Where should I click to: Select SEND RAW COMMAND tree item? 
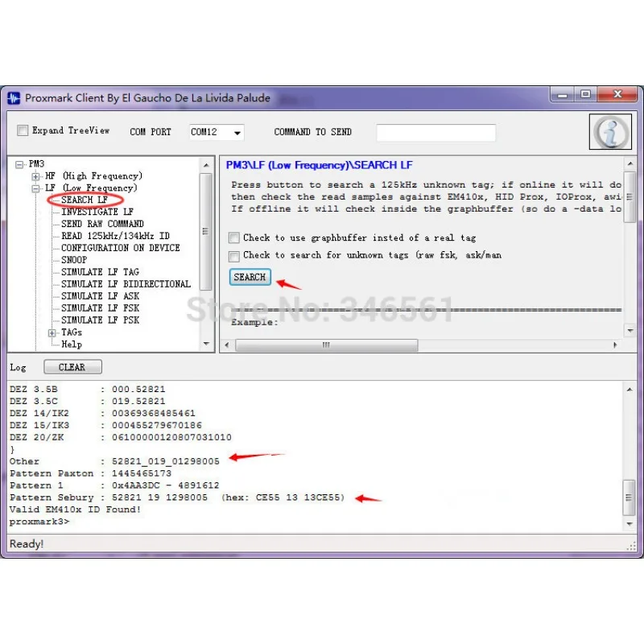(x=102, y=224)
